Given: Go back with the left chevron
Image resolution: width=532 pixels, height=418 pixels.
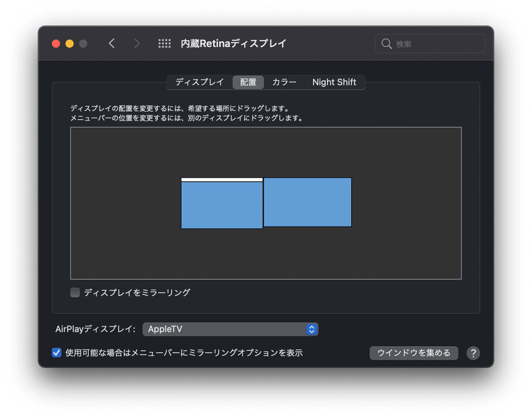Looking at the screenshot, I should coord(112,43).
